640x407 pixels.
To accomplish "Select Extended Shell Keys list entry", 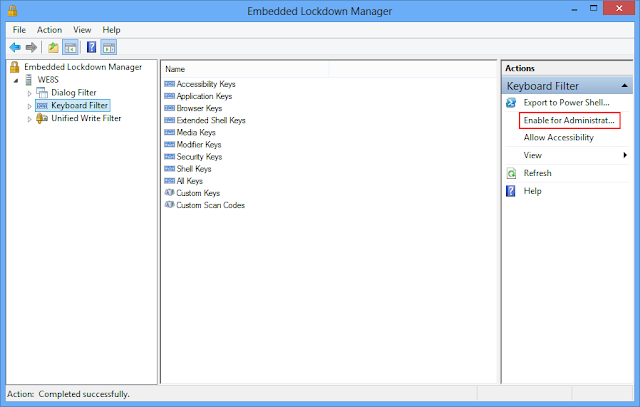I will (x=211, y=120).
